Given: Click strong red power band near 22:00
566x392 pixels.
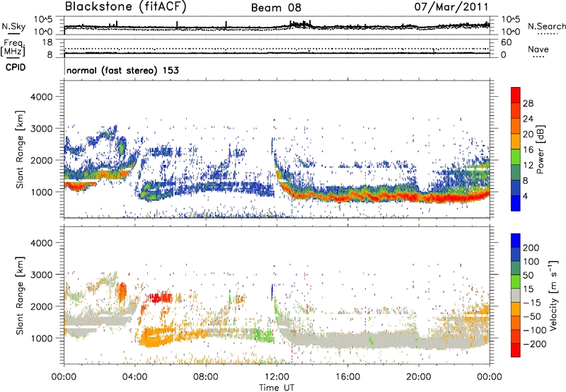Looking at the screenshot, I should point(454,199).
